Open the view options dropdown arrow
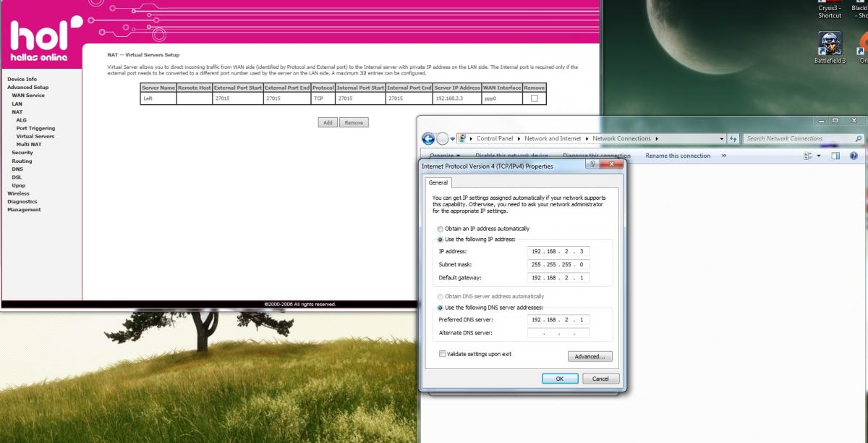 tap(819, 156)
